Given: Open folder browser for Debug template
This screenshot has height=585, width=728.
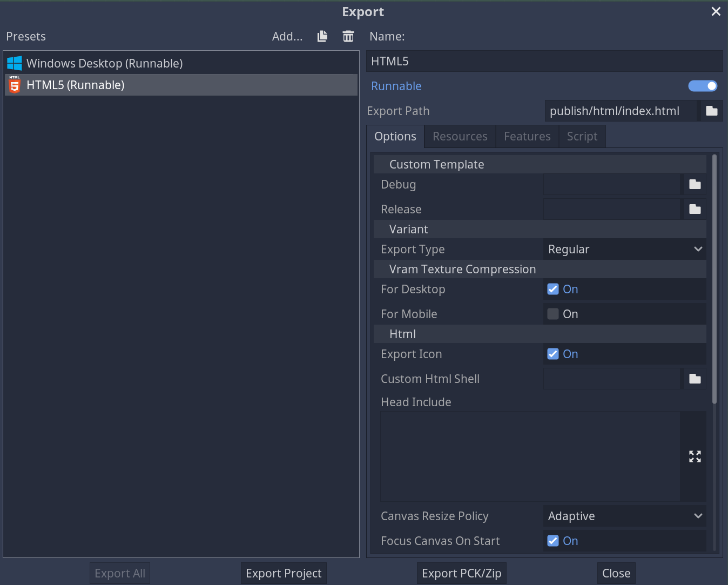Looking at the screenshot, I should [x=695, y=185].
